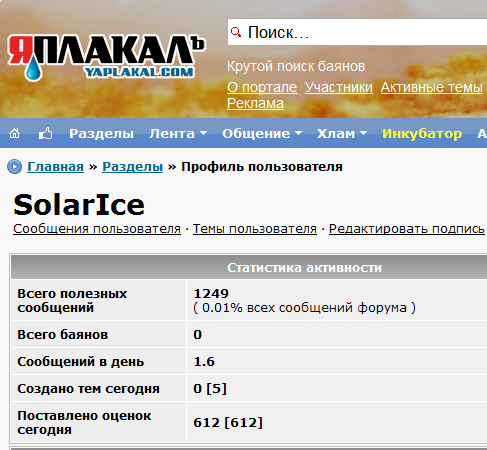Go to Разделы breadcrumb link

point(132,167)
